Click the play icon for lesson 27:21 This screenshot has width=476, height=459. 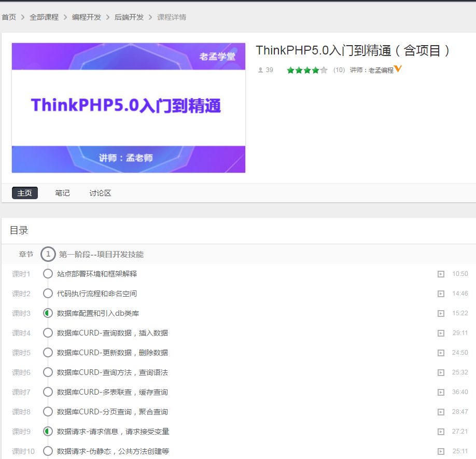[x=441, y=432]
